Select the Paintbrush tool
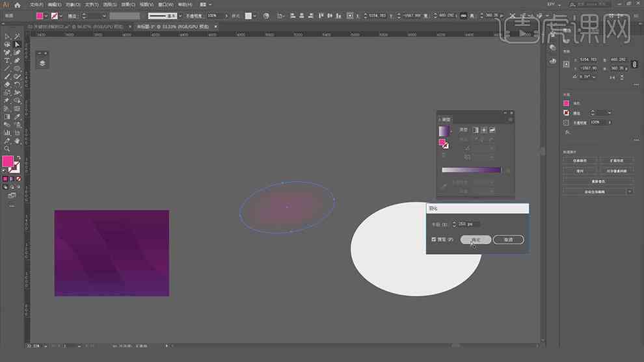 tap(7, 77)
